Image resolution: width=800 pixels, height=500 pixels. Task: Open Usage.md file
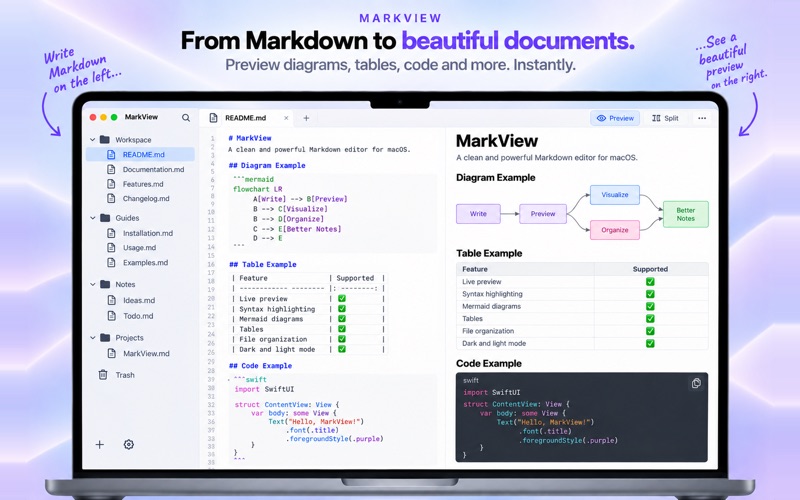(x=140, y=247)
